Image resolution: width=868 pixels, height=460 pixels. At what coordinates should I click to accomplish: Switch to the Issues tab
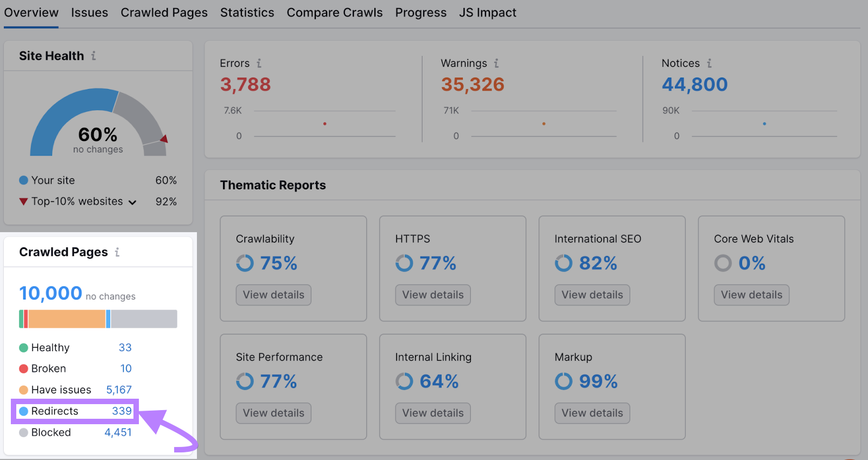pyautogui.click(x=89, y=12)
